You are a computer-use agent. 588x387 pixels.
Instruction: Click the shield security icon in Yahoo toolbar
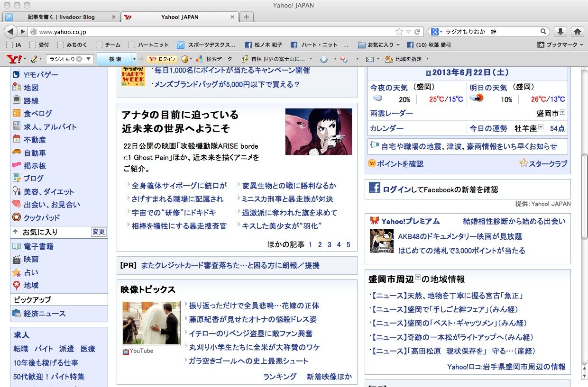click(185, 59)
